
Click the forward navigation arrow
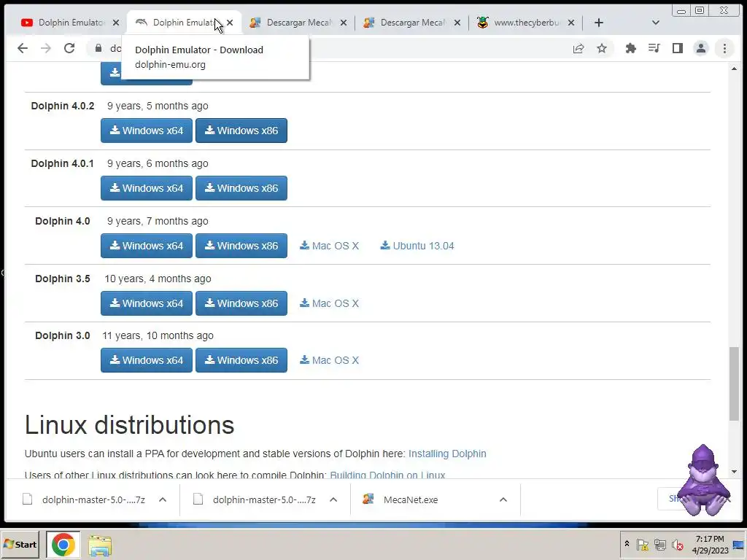[x=46, y=48]
